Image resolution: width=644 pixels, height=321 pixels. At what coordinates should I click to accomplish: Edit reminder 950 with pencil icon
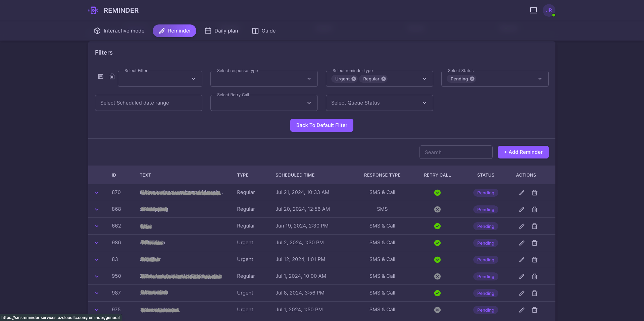click(x=522, y=276)
